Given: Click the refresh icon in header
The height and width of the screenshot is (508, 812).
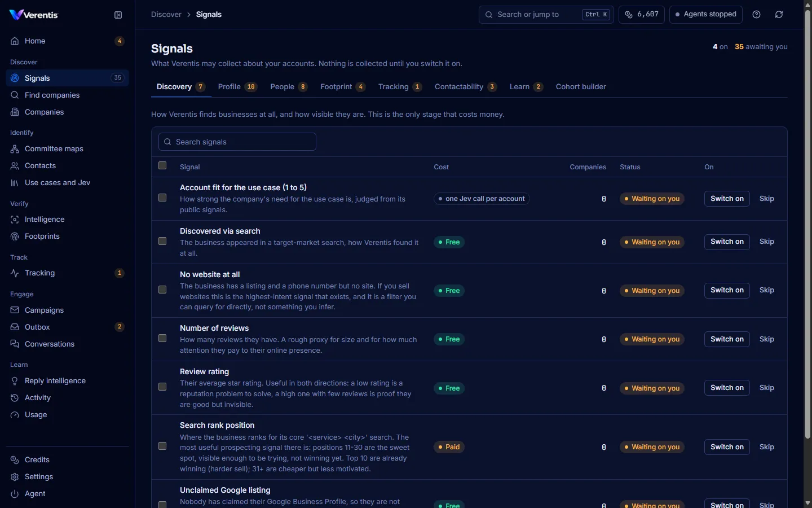Looking at the screenshot, I should pyautogui.click(x=779, y=15).
